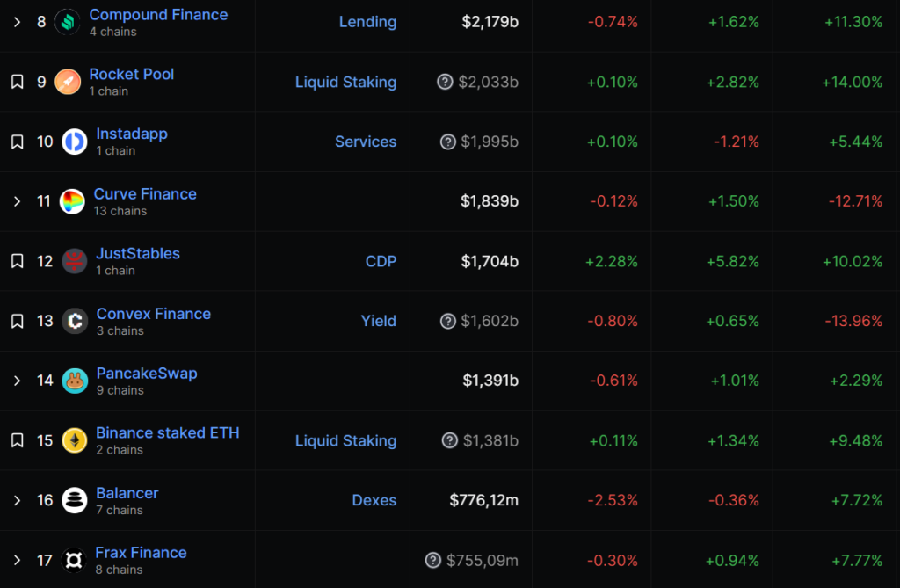Expand the PancakeSwap row

tap(17, 381)
